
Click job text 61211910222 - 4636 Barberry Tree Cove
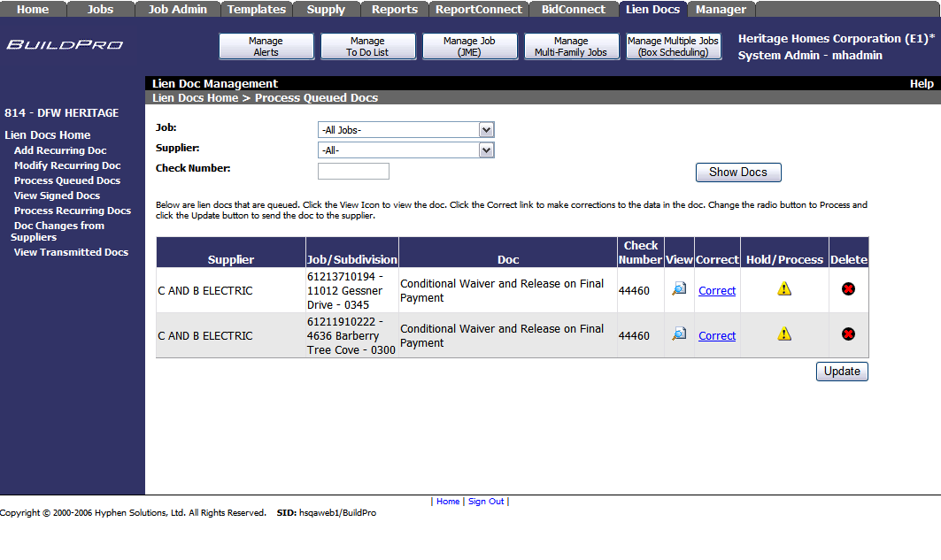pos(351,336)
